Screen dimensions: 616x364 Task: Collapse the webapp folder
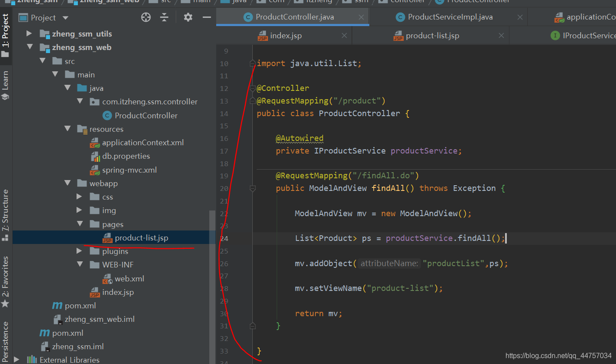tap(67, 183)
